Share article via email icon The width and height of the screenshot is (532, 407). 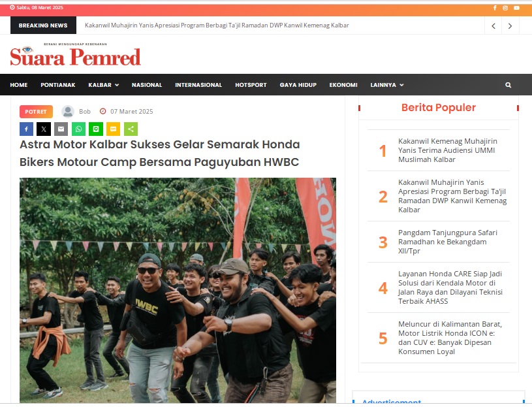(61, 129)
